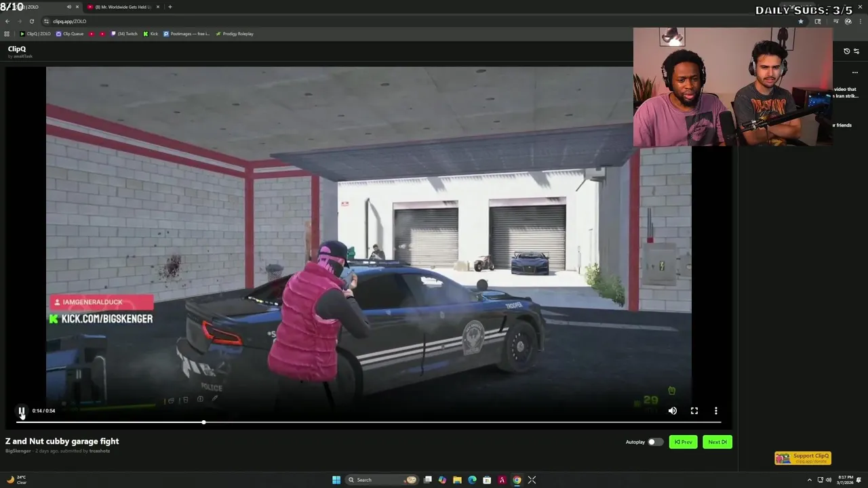Open the ClipQ settings sliders icon
This screenshot has height=488, width=868.
(856, 51)
